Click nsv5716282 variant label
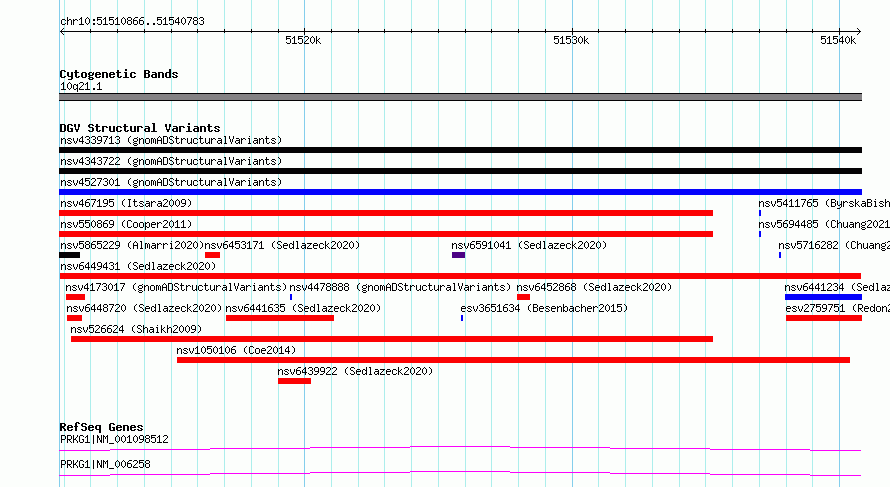Viewport: 890px width, 487px height. tap(834, 245)
